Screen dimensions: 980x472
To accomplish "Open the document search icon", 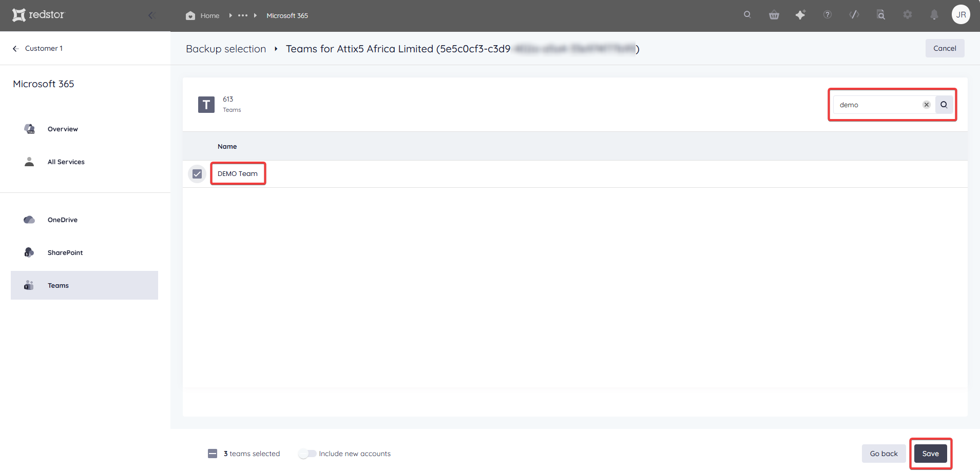I will click(881, 15).
